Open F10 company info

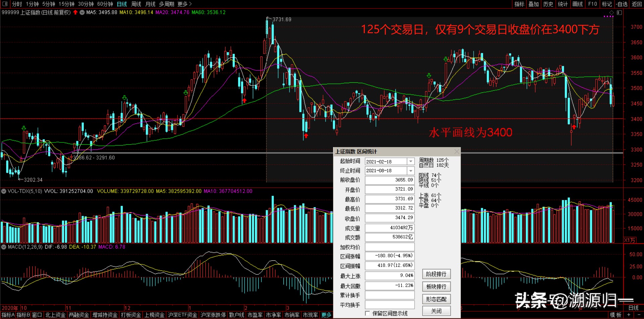592,4
